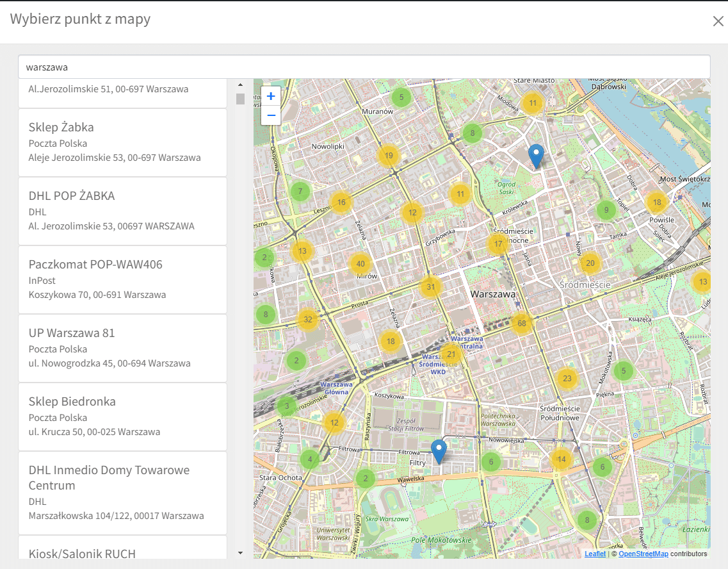Open the cluster marker showing 68
The image size is (728, 569).
522,323
